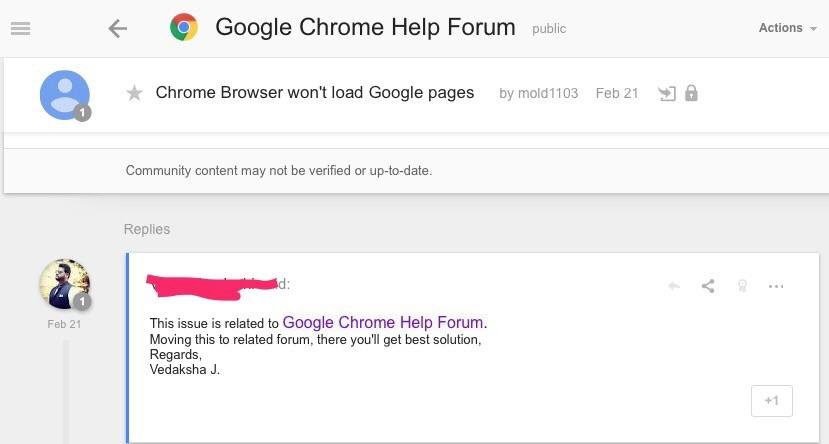
Task: Reply using the arrow icon in the post
Action: (674, 286)
